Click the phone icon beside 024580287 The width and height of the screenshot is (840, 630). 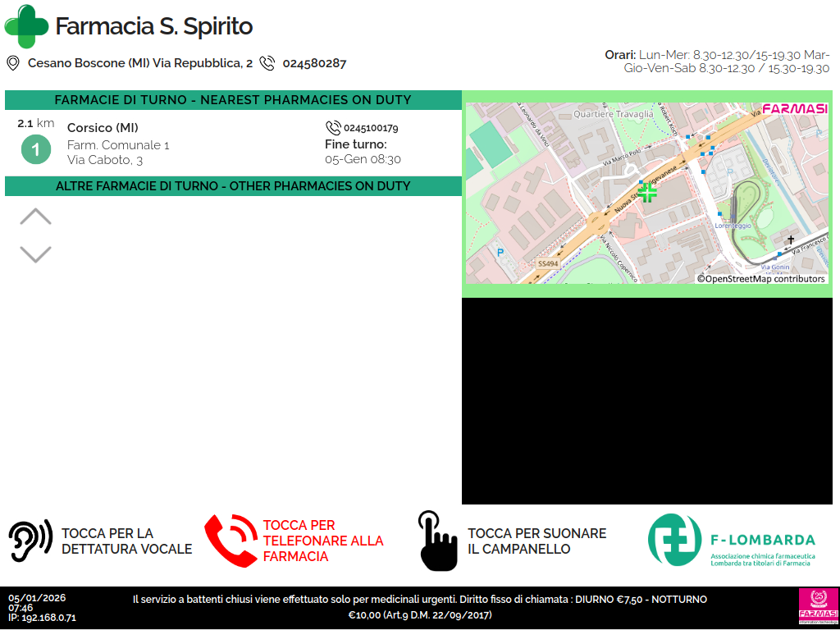click(x=267, y=63)
